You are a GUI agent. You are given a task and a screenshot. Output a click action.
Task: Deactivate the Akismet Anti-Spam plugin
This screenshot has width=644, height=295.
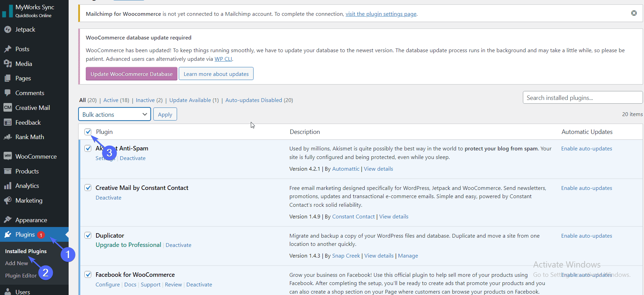(x=132, y=158)
